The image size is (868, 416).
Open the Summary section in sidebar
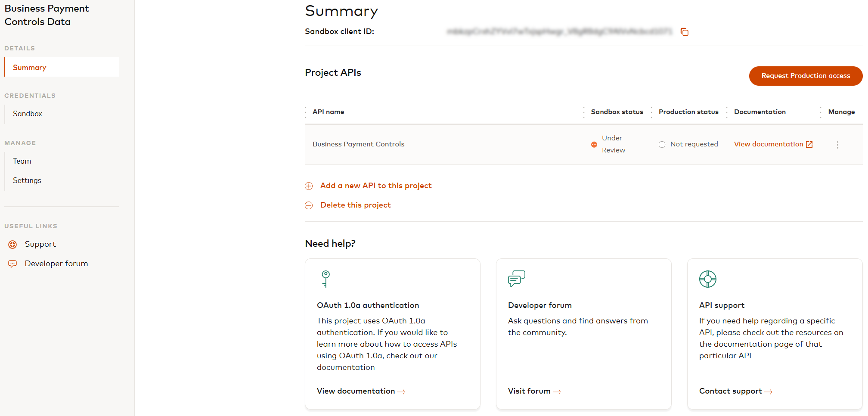(x=62, y=67)
